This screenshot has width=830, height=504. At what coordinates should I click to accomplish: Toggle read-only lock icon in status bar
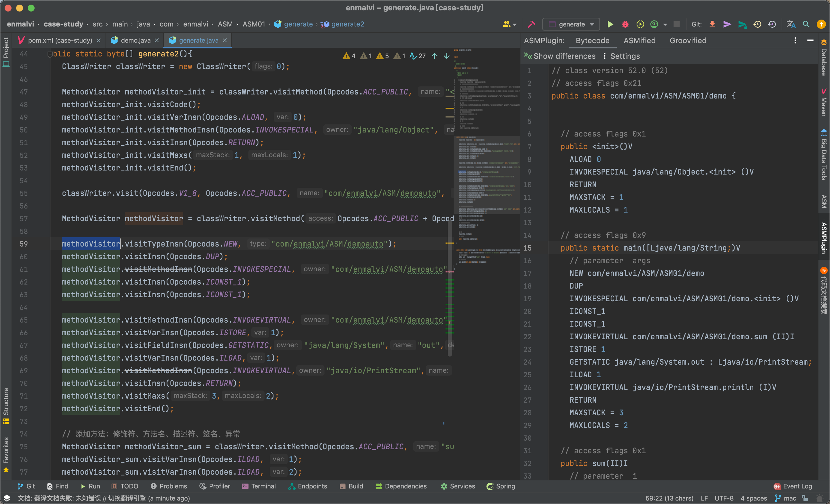(805, 498)
